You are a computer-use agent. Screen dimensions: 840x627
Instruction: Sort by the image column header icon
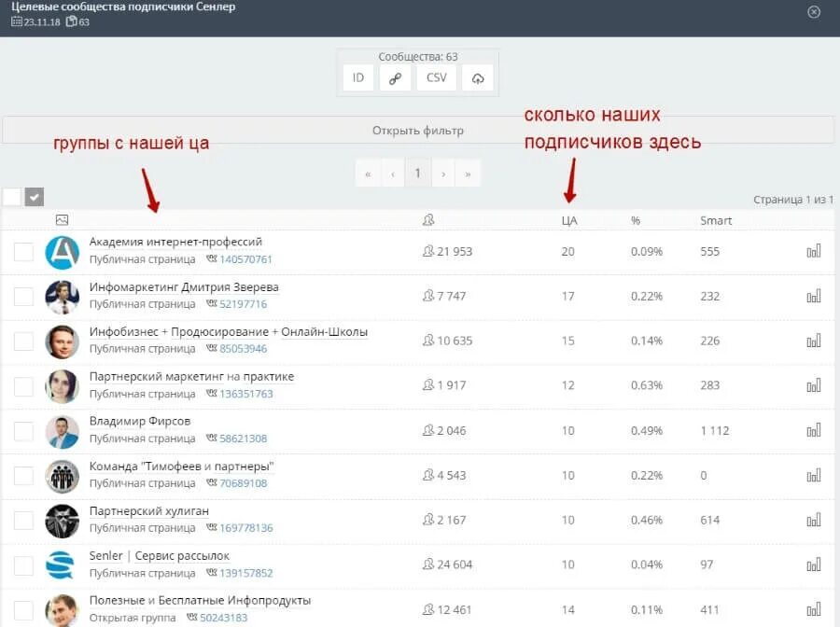click(63, 220)
